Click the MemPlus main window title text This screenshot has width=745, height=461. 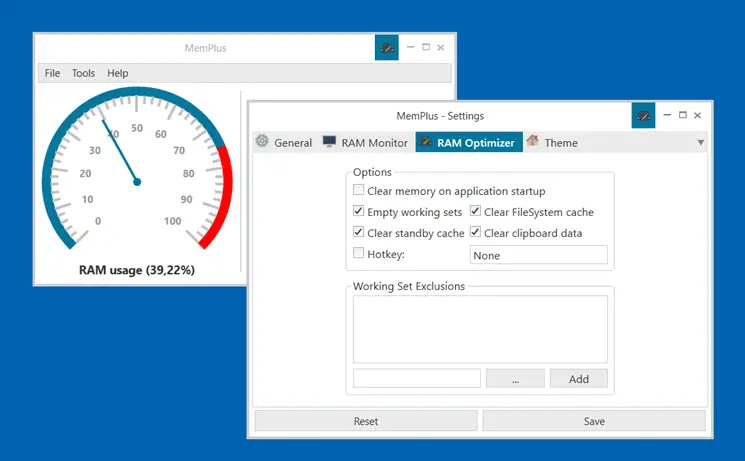click(205, 48)
